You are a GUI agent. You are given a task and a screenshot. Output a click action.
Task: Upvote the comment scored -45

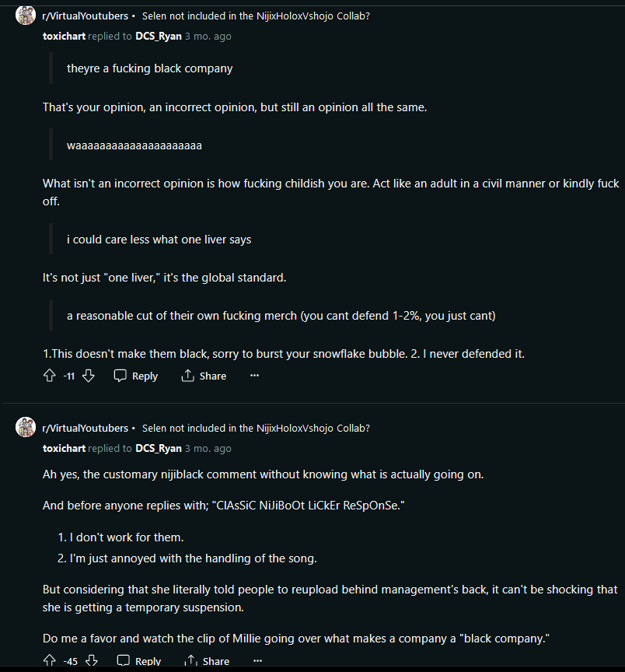[x=50, y=660]
